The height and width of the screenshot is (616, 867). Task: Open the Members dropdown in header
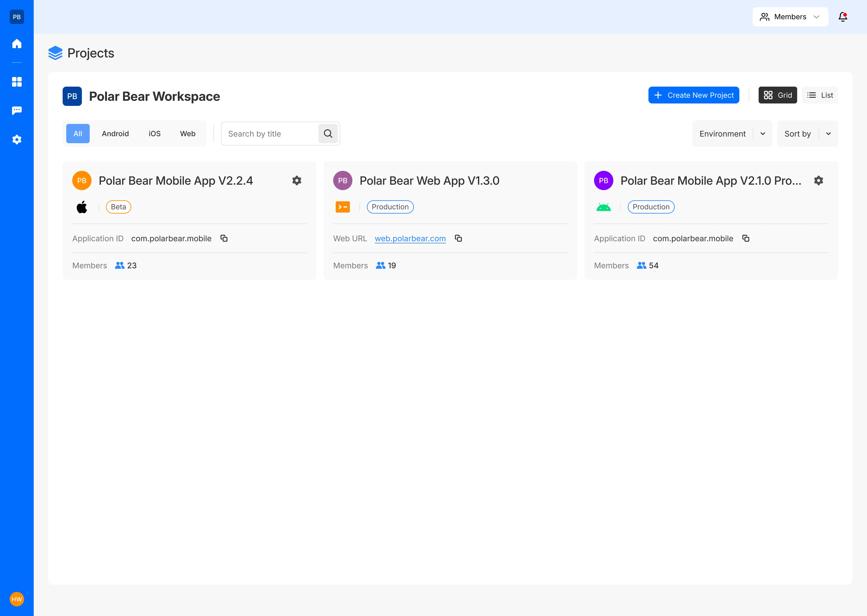pos(790,17)
